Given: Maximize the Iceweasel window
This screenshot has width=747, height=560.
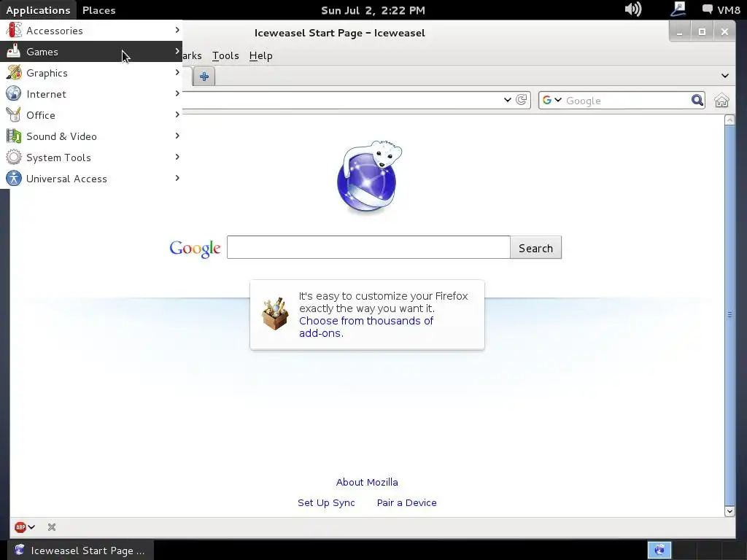Looking at the screenshot, I should 702,32.
